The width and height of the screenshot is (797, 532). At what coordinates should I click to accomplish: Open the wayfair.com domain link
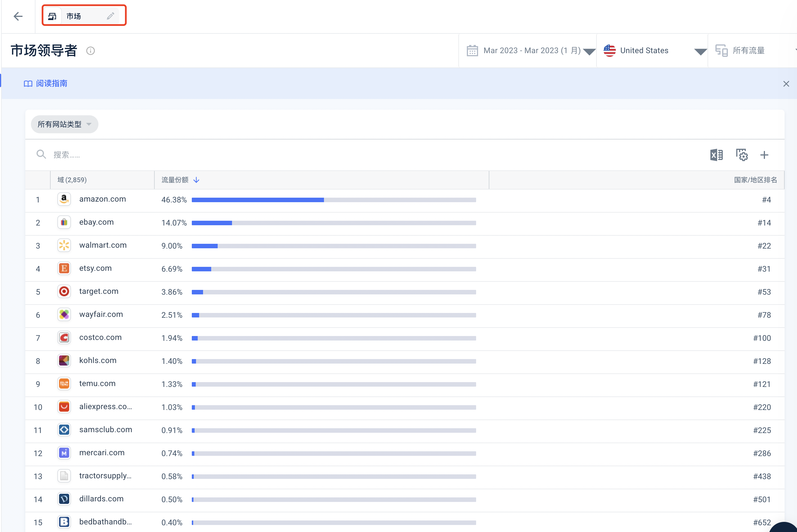click(101, 315)
